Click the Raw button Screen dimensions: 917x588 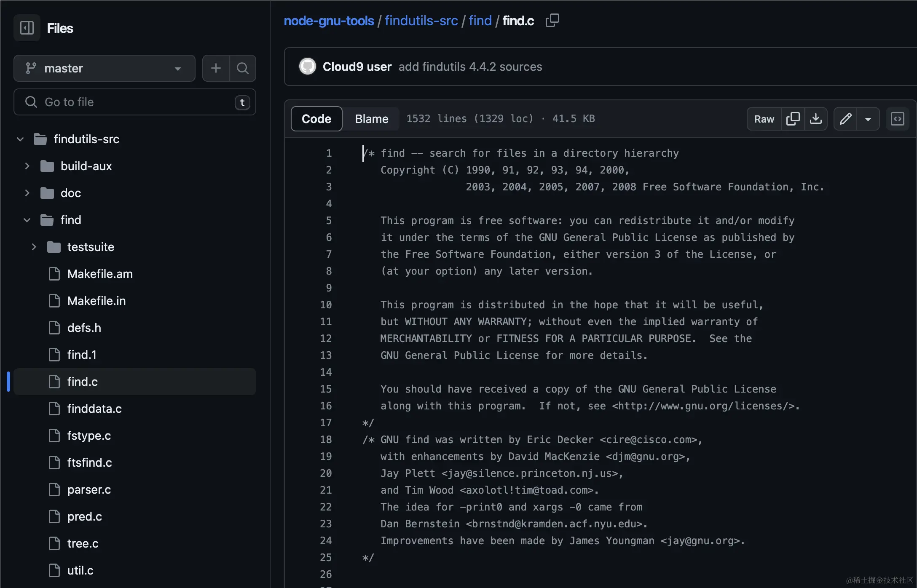pos(764,119)
